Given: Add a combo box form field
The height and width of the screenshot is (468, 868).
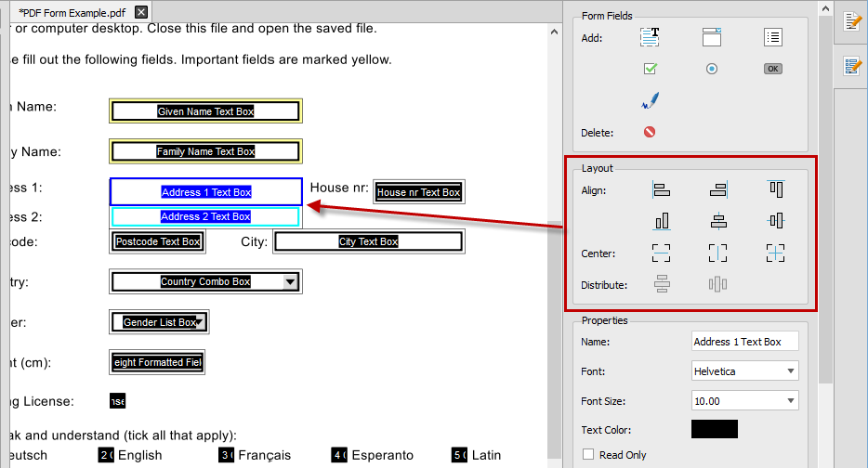Looking at the screenshot, I should (x=712, y=37).
